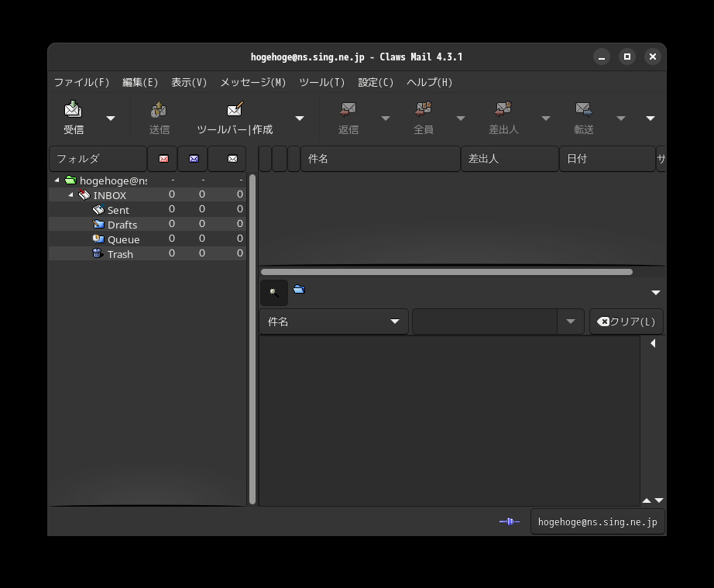Click the hogehoge@ns.sing.ne.jp account button
Screen dimensions: 714x588
[x=597, y=522]
